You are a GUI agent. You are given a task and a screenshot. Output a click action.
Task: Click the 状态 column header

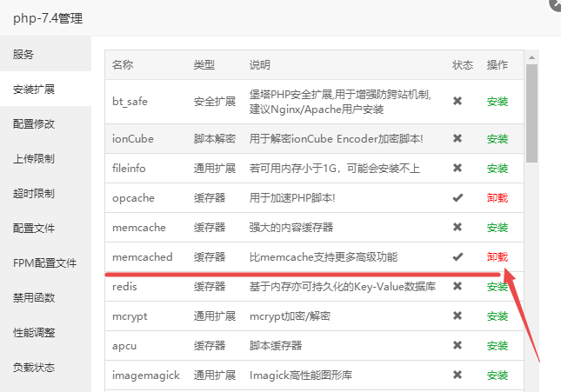[462, 64]
